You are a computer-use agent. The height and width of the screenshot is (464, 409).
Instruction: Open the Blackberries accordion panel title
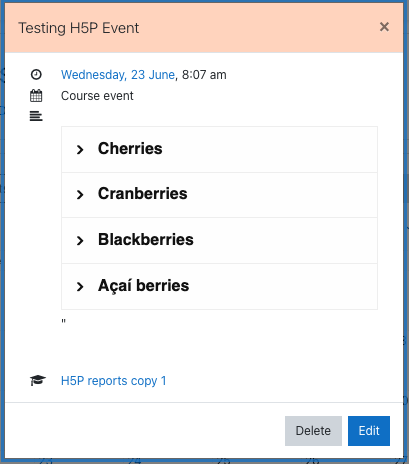(146, 239)
